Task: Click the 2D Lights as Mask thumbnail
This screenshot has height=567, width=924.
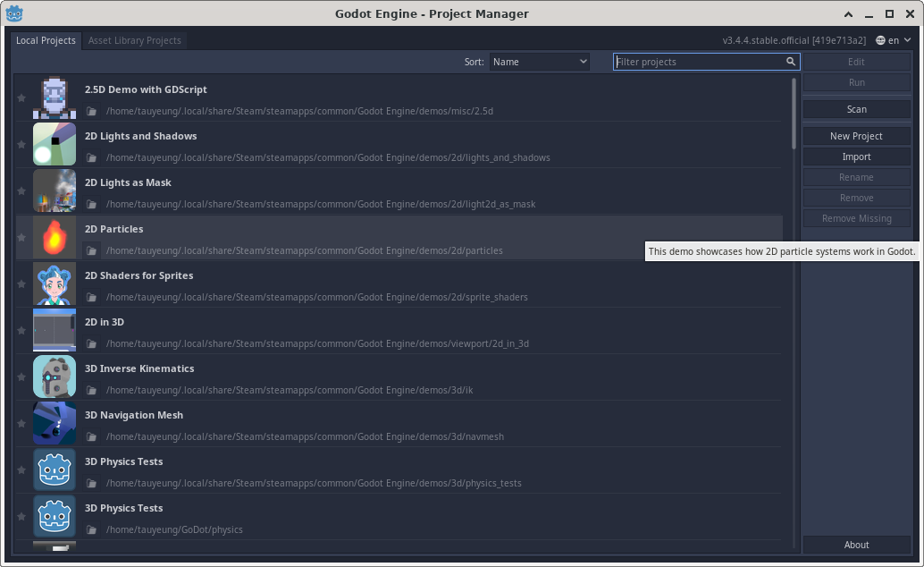Action: pyautogui.click(x=55, y=191)
